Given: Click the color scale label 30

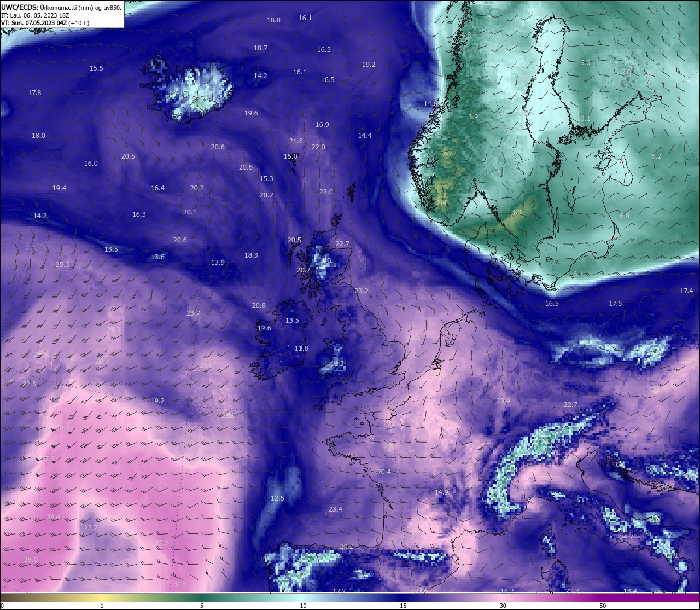Looking at the screenshot, I should [x=503, y=606].
